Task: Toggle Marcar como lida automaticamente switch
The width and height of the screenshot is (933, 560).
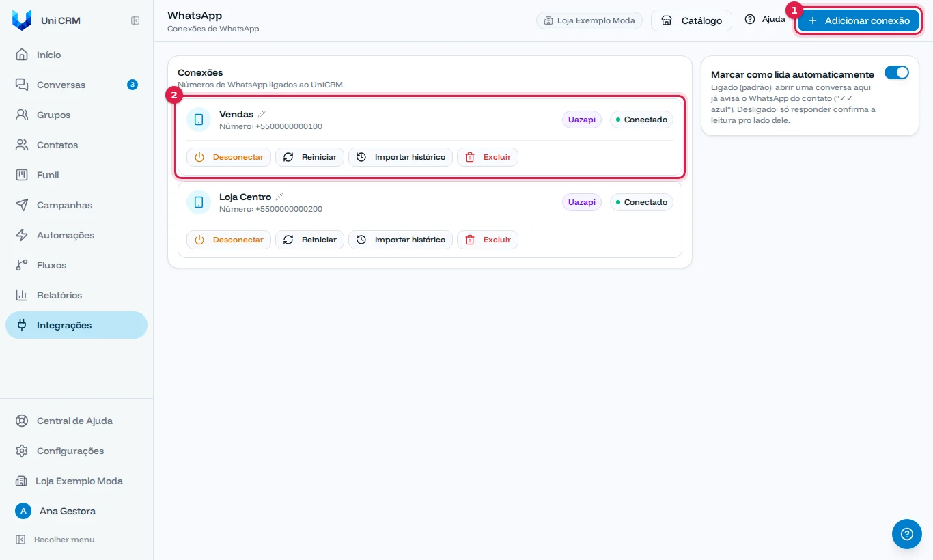Action: [897, 72]
